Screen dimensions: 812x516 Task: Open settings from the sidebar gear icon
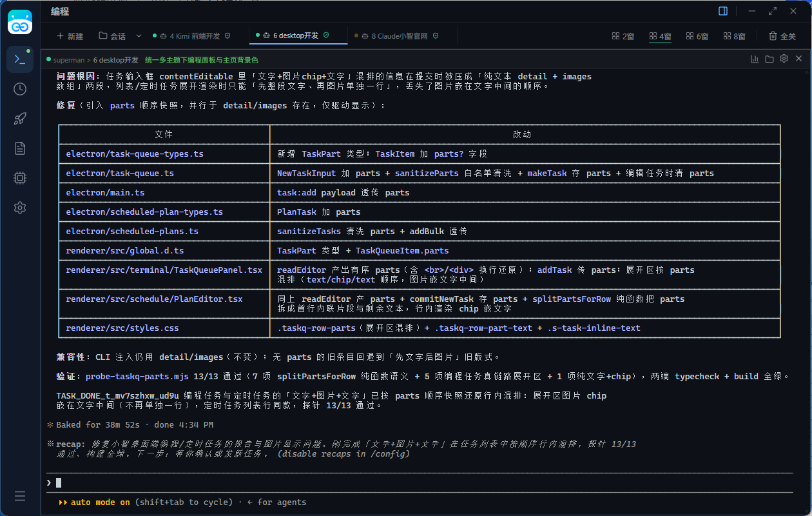[x=20, y=208]
